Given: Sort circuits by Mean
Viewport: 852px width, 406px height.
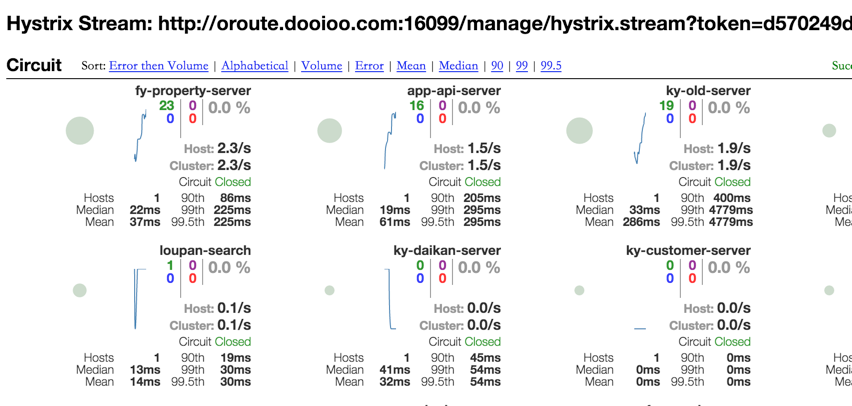Looking at the screenshot, I should (411, 66).
